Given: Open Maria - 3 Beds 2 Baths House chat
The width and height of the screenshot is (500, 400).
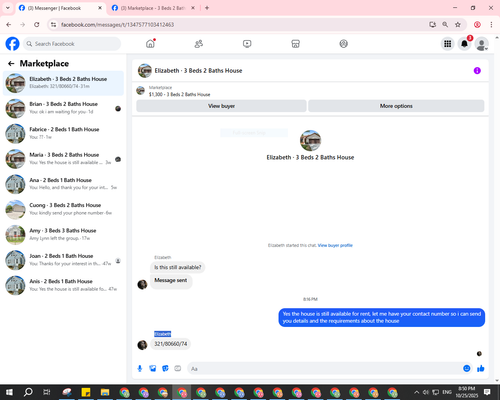Looking at the screenshot, I should click(63, 159).
